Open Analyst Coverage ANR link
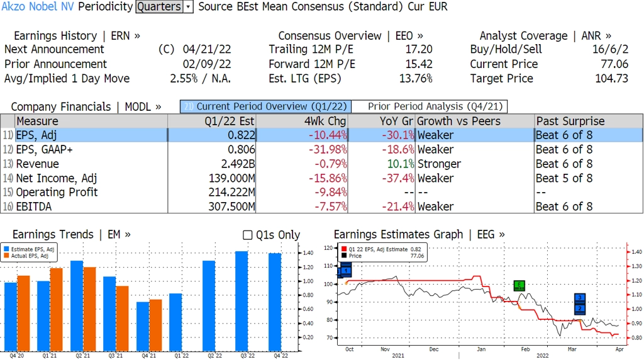The height and width of the screenshot is (362, 644). 545,36
